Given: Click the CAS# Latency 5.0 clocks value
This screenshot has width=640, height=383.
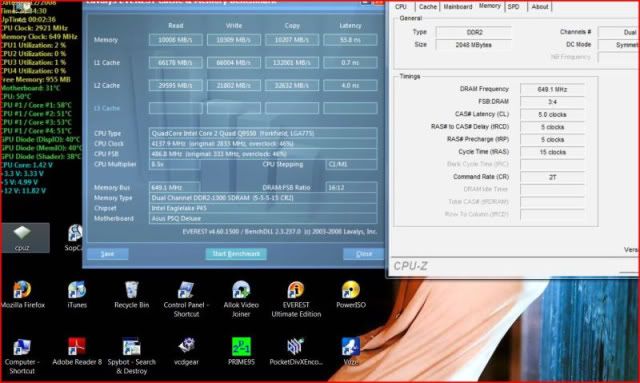Looking at the screenshot, I should click(552, 115).
